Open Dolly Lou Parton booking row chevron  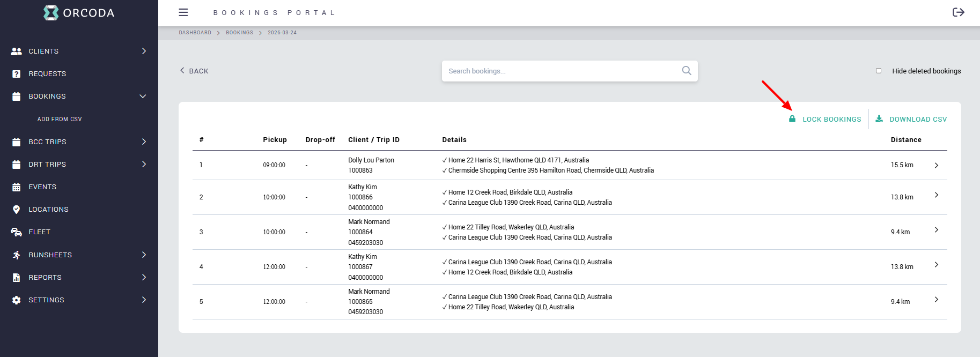point(936,165)
